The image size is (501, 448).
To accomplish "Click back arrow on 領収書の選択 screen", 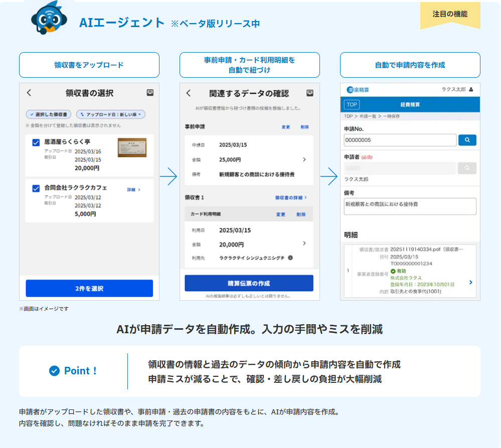I will click(x=29, y=93).
